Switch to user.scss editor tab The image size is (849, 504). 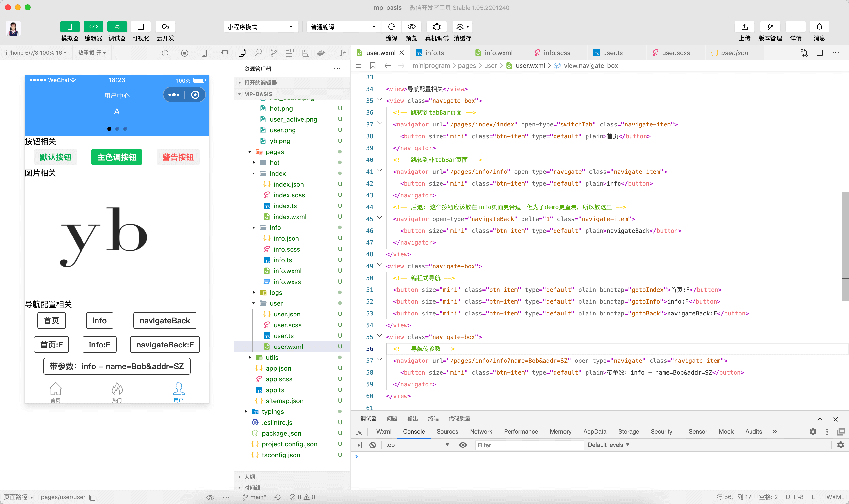click(x=676, y=53)
